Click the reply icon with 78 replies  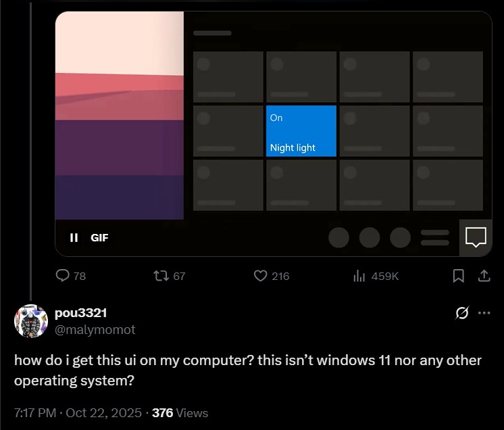(x=63, y=276)
